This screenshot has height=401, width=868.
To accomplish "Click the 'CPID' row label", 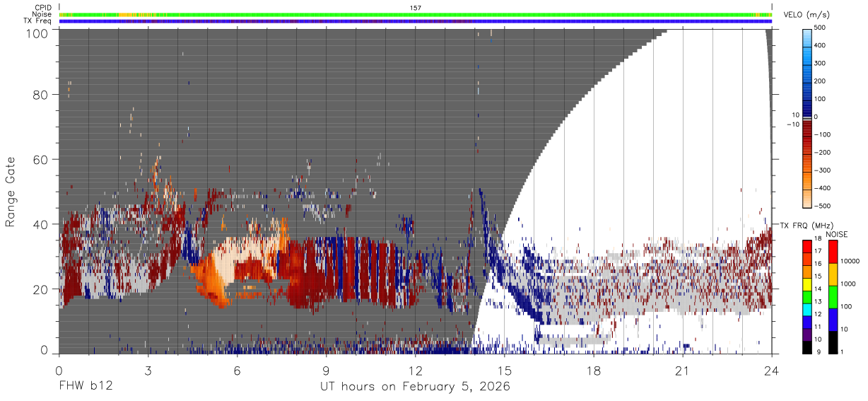I will (x=44, y=8).
